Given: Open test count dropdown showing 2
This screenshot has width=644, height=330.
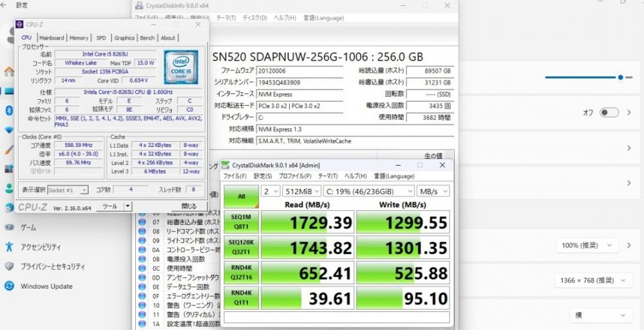Looking at the screenshot, I should pyautogui.click(x=270, y=191).
